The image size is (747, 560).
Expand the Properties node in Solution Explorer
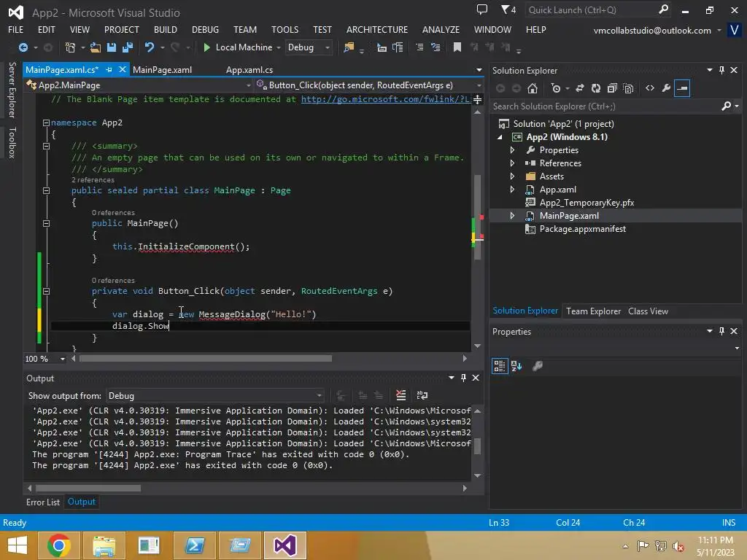coord(513,150)
